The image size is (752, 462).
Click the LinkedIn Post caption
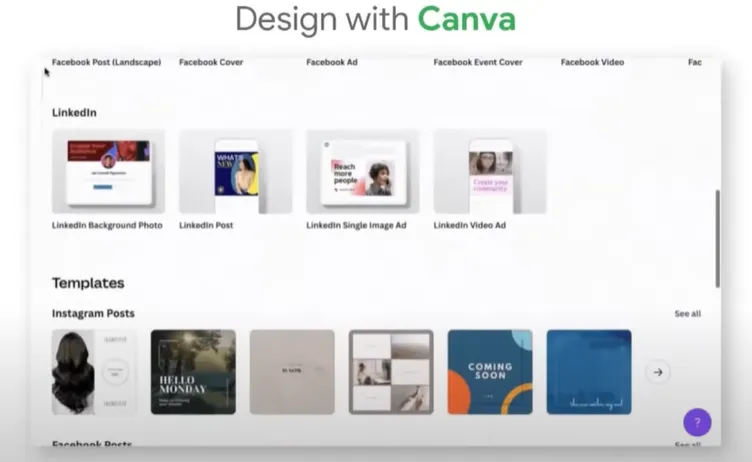[x=206, y=225]
